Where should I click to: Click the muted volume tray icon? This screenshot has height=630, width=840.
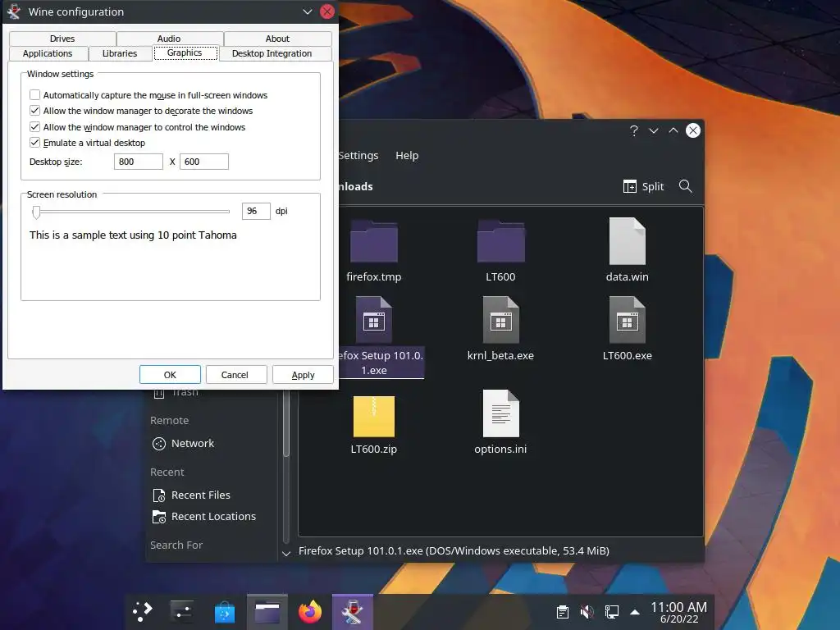click(587, 612)
